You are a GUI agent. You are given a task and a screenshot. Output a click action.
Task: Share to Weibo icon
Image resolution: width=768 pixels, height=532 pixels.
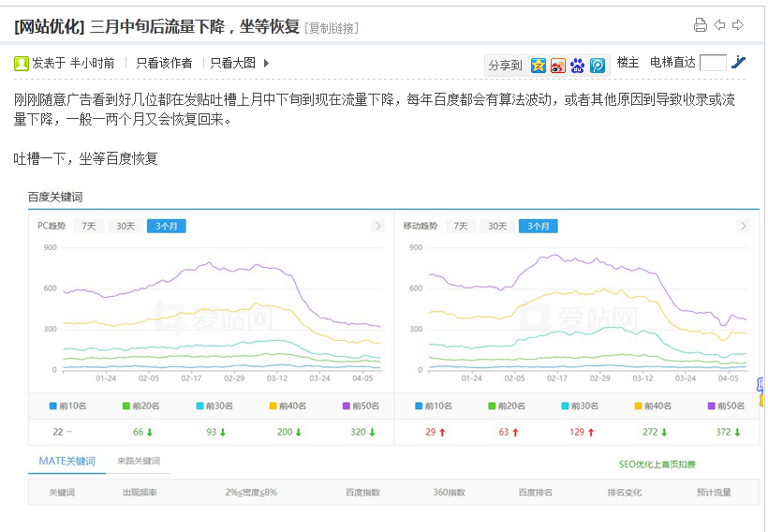pyautogui.click(x=558, y=66)
